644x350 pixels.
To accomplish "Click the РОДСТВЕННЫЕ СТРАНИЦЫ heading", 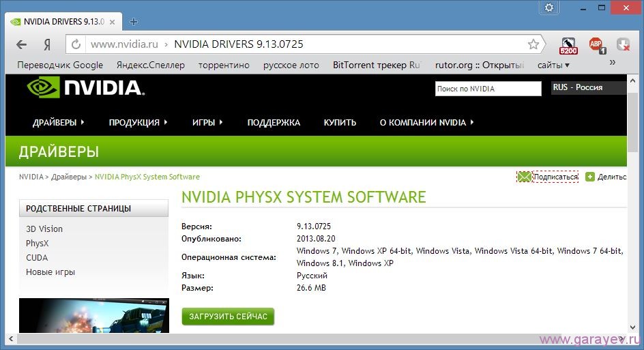I will (x=78, y=209).
